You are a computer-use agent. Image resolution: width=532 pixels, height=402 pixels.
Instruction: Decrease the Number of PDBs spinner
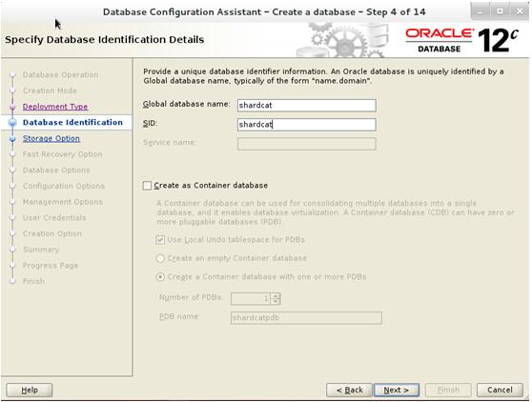coord(276,301)
